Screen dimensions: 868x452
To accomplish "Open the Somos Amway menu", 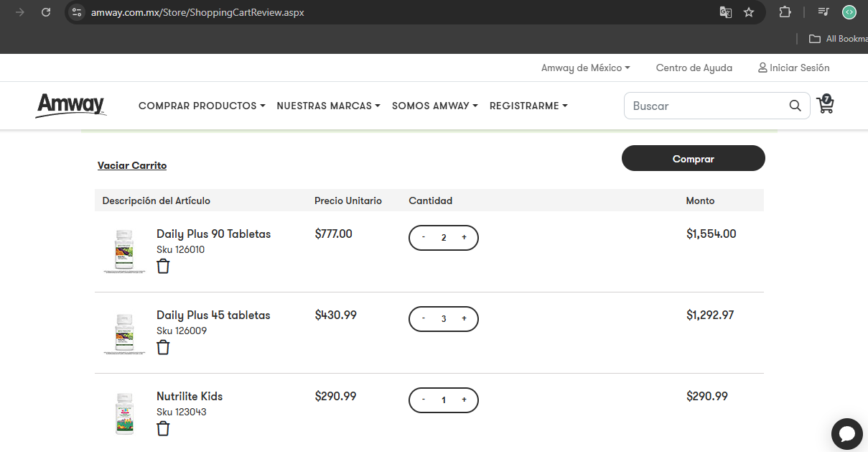I will (x=435, y=106).
